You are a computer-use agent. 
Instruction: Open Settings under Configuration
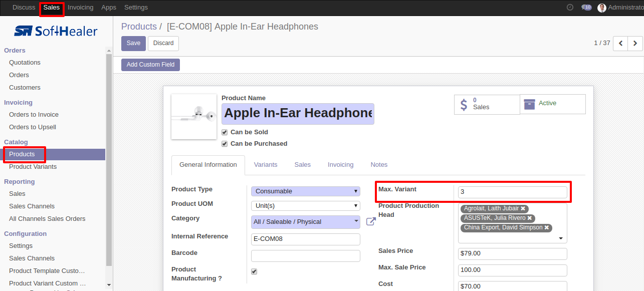pyautogui.click(x=21, y=246)
